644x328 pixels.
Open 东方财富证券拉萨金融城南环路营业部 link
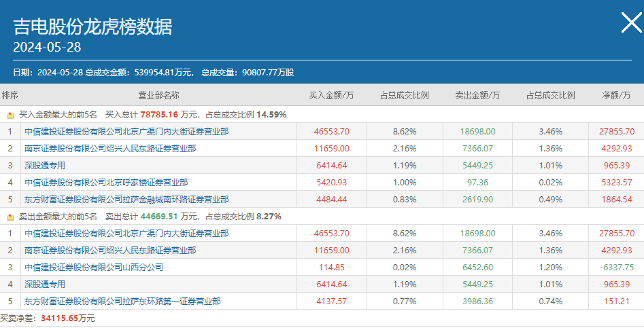(126, 200)
